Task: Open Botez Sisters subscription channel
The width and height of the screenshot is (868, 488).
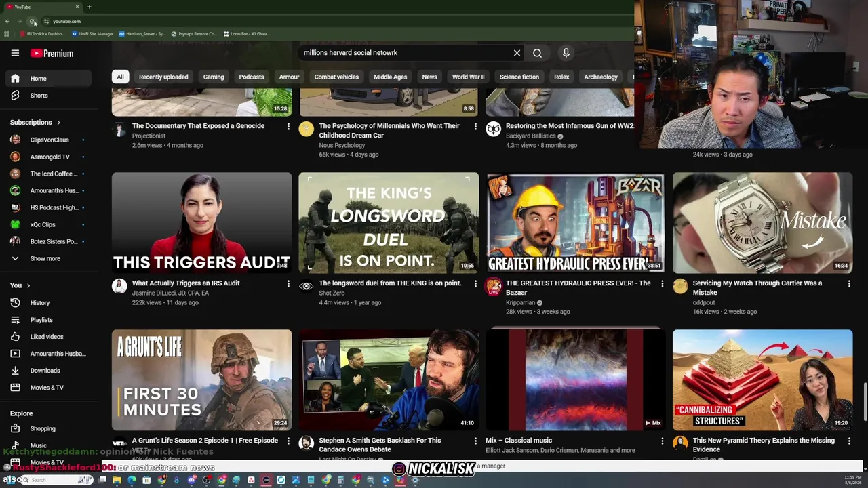Action: tap(47, 241)
